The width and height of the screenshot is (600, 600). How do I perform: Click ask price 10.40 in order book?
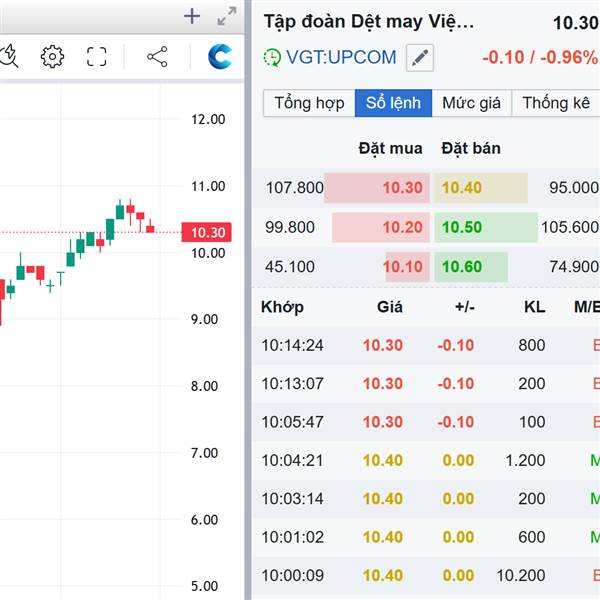[462, 188]
